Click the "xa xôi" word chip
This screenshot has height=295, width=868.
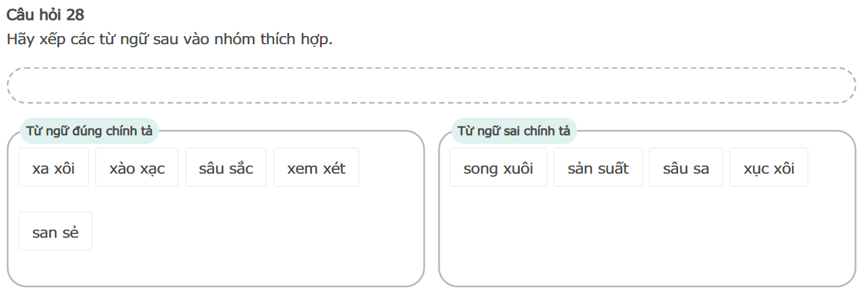54,167
